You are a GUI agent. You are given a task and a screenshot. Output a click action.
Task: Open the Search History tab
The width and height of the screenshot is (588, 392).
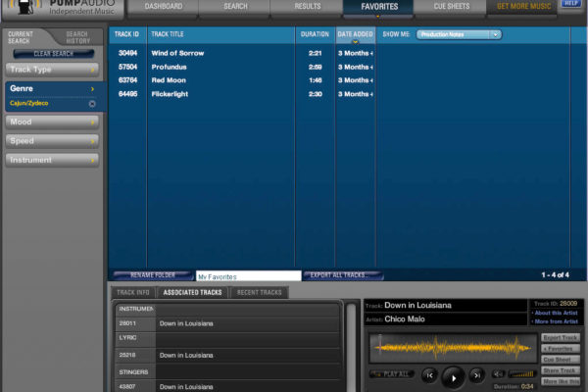(76, 38)
